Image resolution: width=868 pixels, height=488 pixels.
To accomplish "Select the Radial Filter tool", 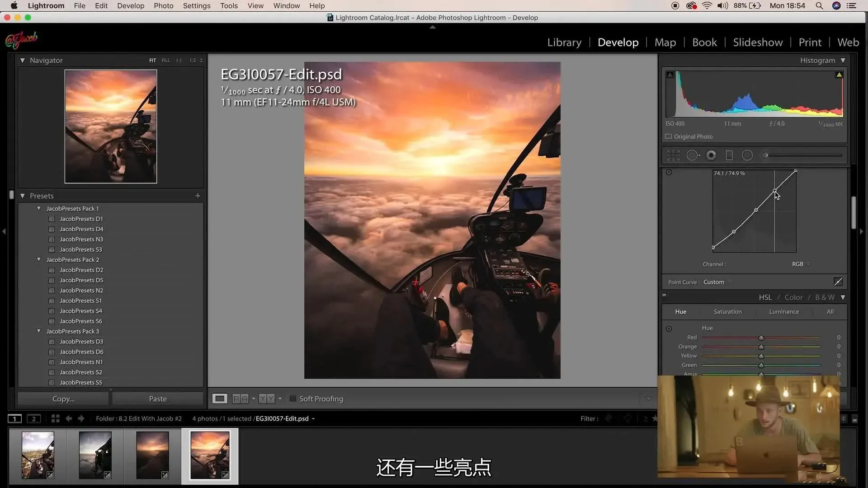I will (x=747, y=155).
